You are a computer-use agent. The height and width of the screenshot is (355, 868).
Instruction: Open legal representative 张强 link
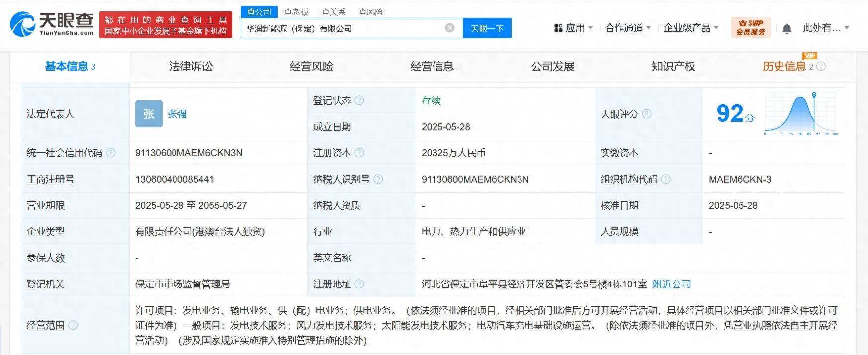point(177,114)
